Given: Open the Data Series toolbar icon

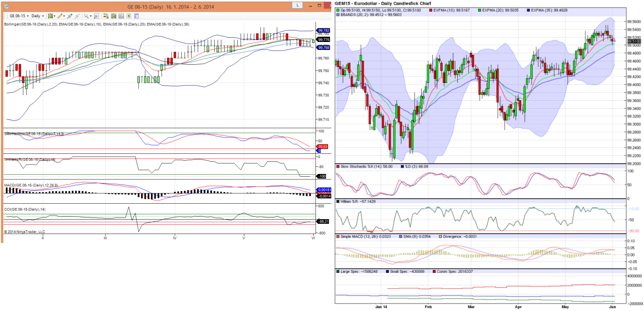Looking at the screenshot, I should [x=114, y=16].
